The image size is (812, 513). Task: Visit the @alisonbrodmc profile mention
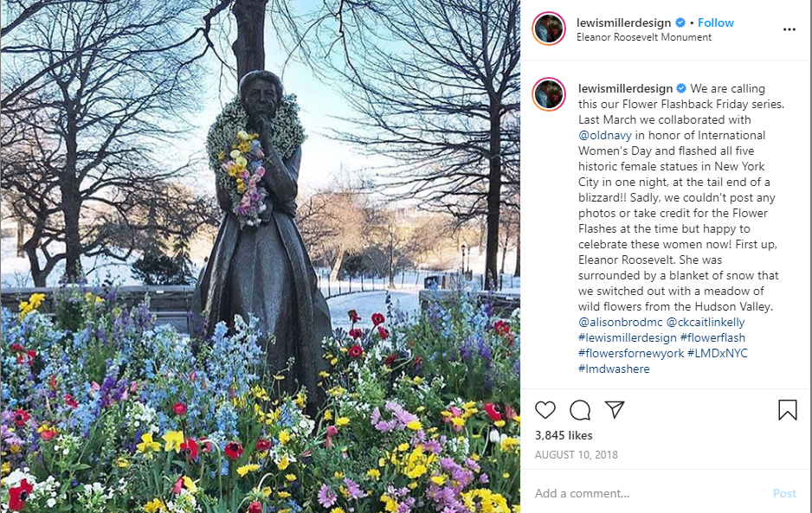pos(621,322)
